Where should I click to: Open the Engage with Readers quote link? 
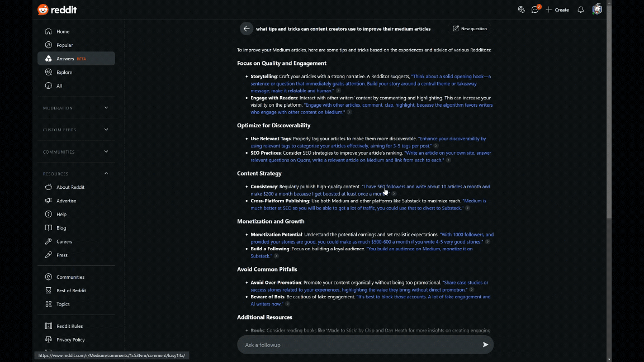tap(372, 108)
